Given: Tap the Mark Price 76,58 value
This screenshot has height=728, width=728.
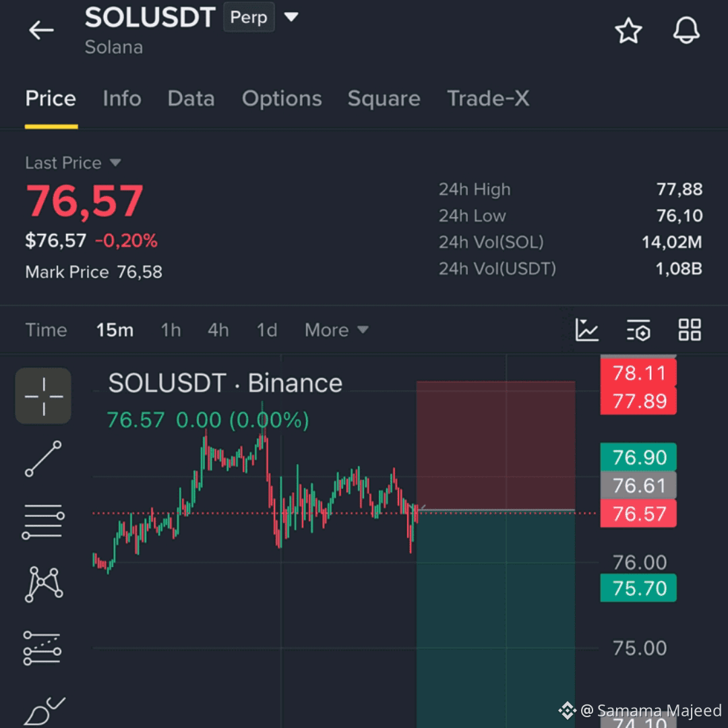Looking at the screenshot, I should 140,272.
